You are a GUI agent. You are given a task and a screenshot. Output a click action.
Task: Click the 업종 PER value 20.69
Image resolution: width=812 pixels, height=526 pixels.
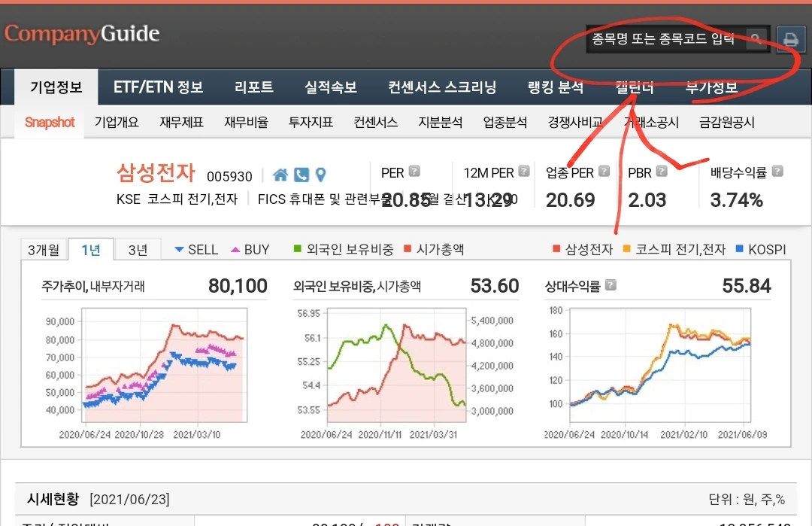[570, 199]
